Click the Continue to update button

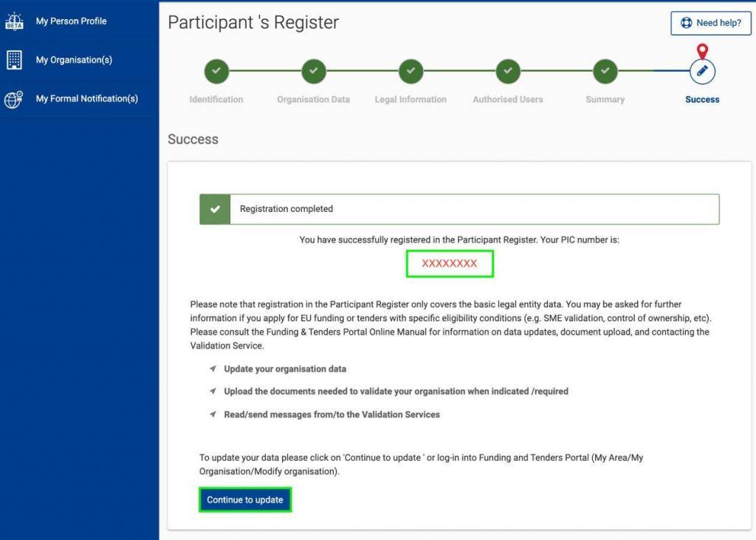tap(245, 499)
